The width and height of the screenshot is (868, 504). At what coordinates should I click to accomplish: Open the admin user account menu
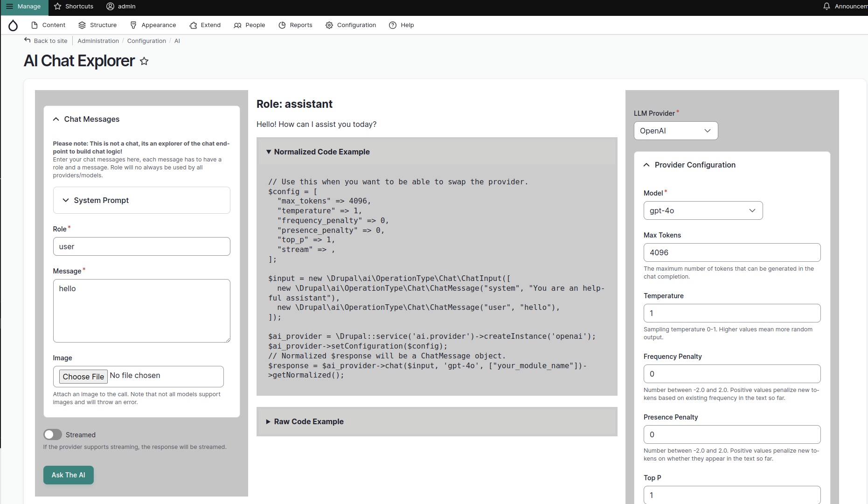(x=121, y=7)
